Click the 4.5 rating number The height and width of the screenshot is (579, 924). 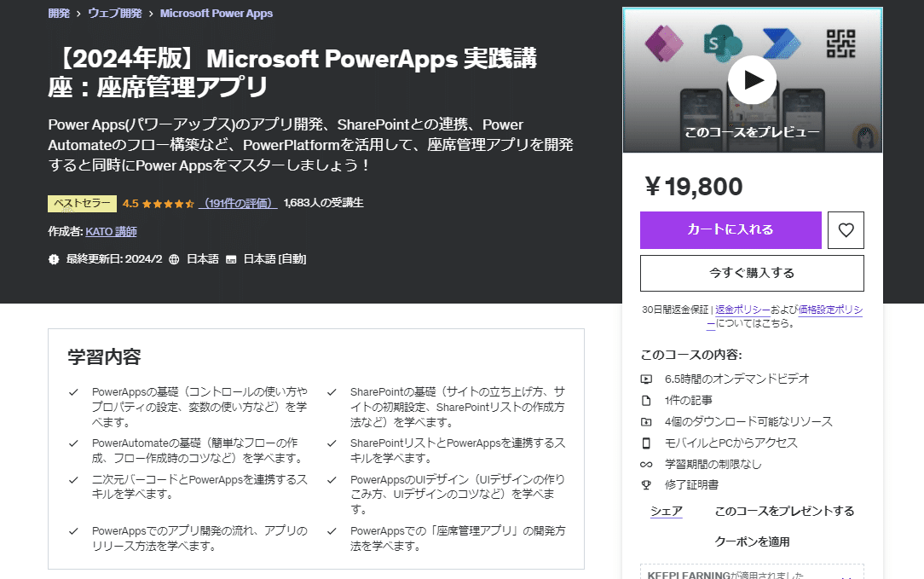point(130,204)
